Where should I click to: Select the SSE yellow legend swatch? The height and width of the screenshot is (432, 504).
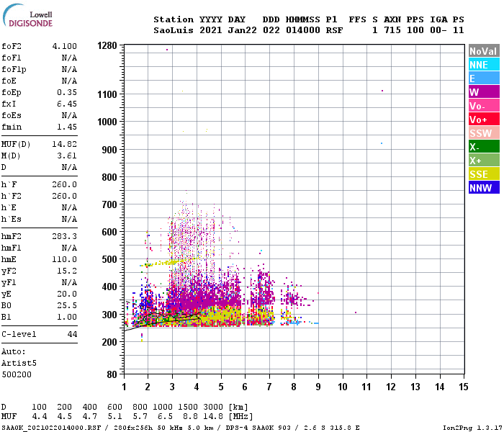[x=484, y=174]
